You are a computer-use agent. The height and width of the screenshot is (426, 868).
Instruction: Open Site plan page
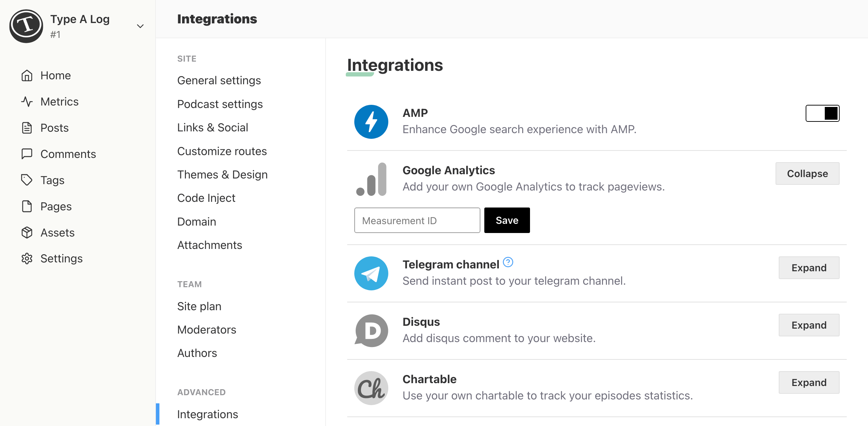coord(199,306)
